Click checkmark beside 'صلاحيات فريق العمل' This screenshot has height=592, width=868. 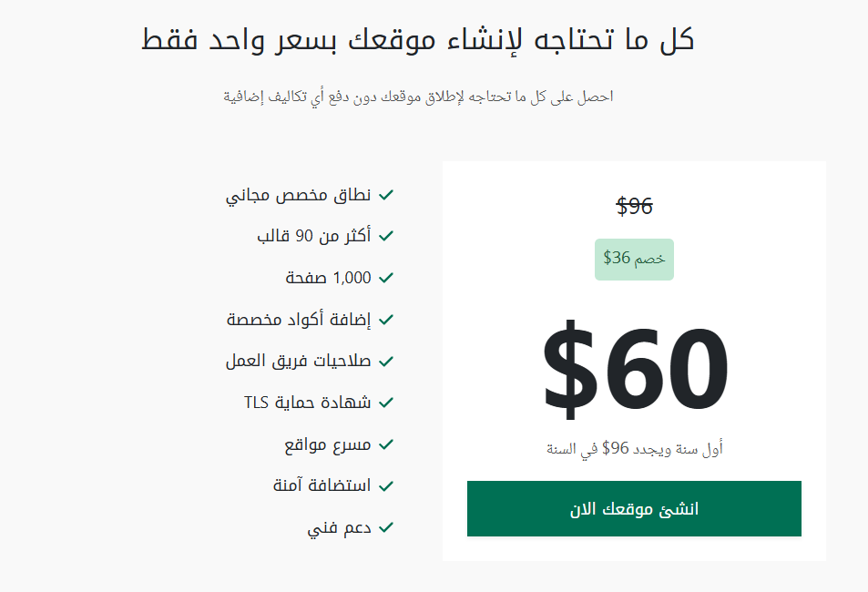click(x=386, y=361)
